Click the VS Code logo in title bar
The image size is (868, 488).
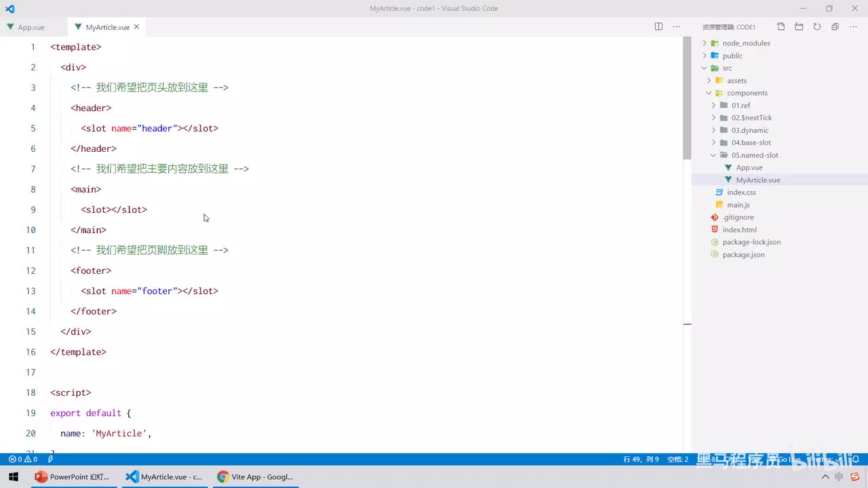click(9, 9)
